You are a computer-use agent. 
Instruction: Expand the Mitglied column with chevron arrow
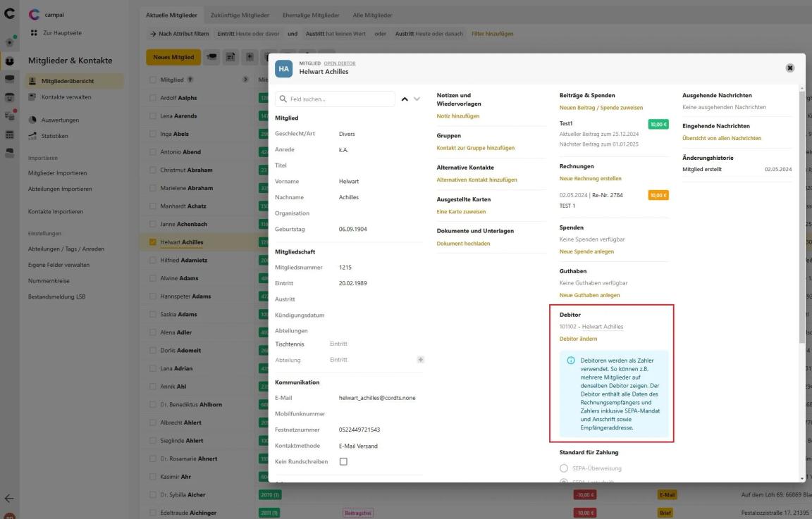coord(245,80)
